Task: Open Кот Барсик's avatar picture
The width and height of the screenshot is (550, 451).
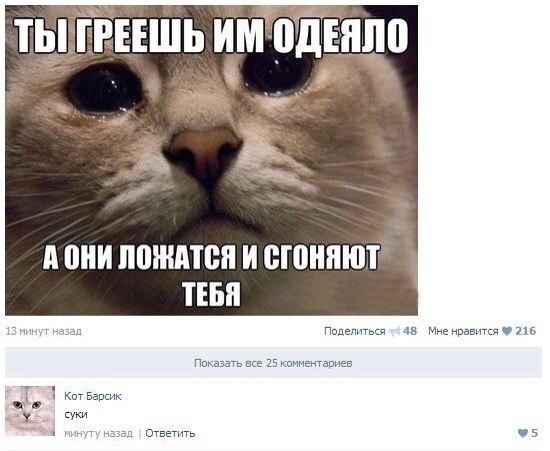Action: coord(30,411)
